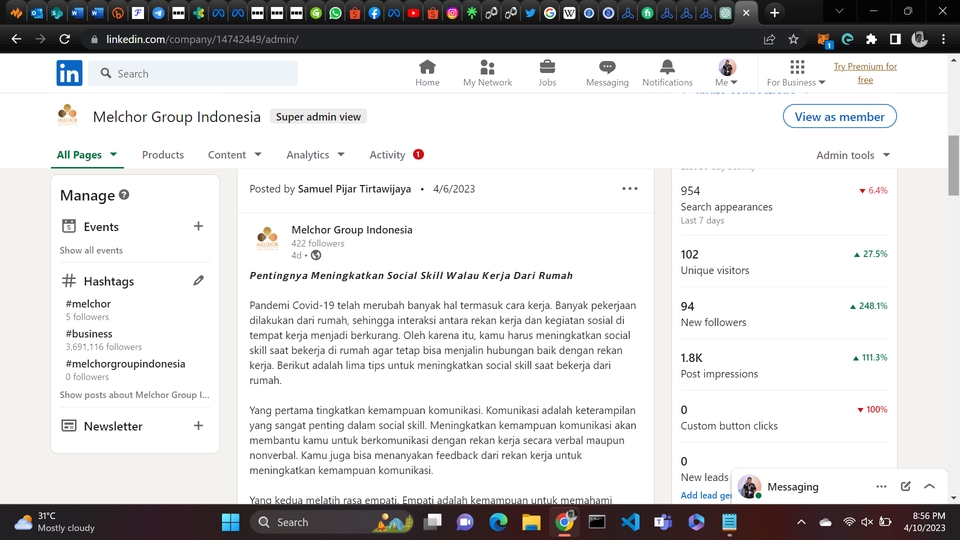The width and height of the screenshot is (960, 540).
Task: Click the taskbar Search box
Action: click(331, 522)
